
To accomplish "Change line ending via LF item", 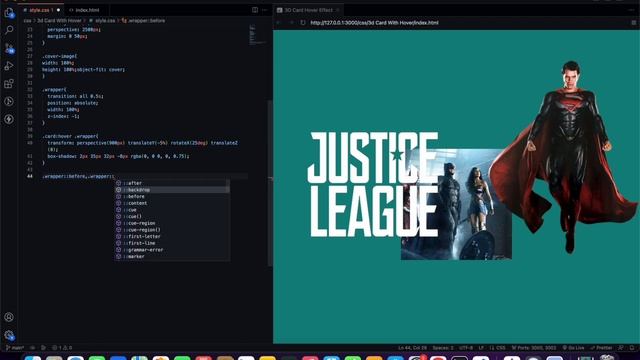I will (x=481, y=348).
